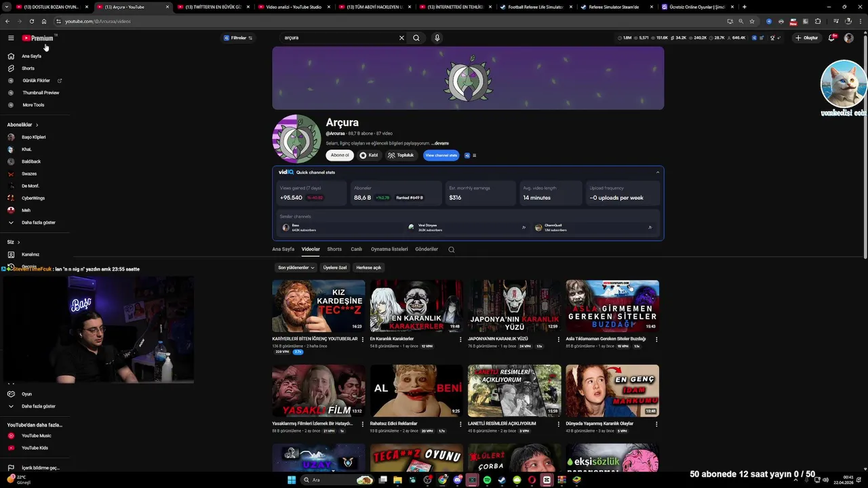Expand Daha fazla göster under subscriptions
Image resolution: width=868 pixels, height=488 pixels.
click(x=38, y=222)
